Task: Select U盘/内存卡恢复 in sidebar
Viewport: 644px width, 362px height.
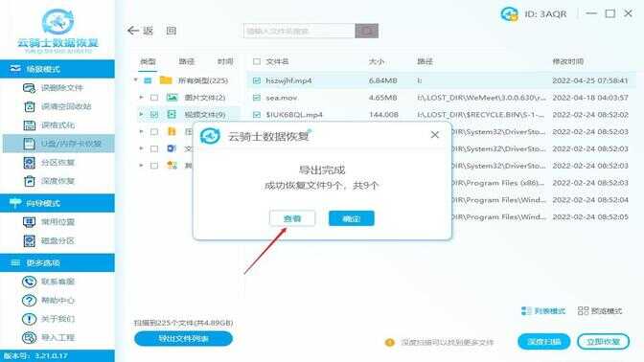Action: coord(58,144)
